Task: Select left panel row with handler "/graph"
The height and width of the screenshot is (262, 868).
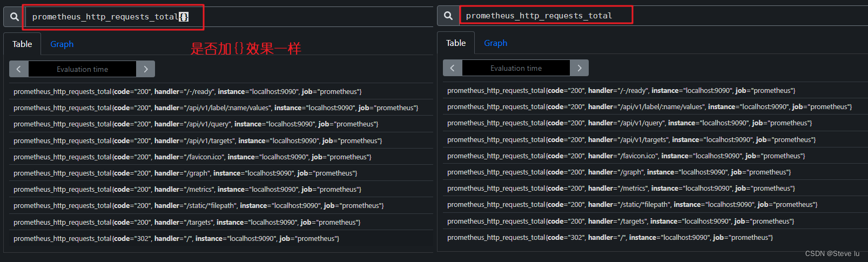Action: tap(221, 173)
